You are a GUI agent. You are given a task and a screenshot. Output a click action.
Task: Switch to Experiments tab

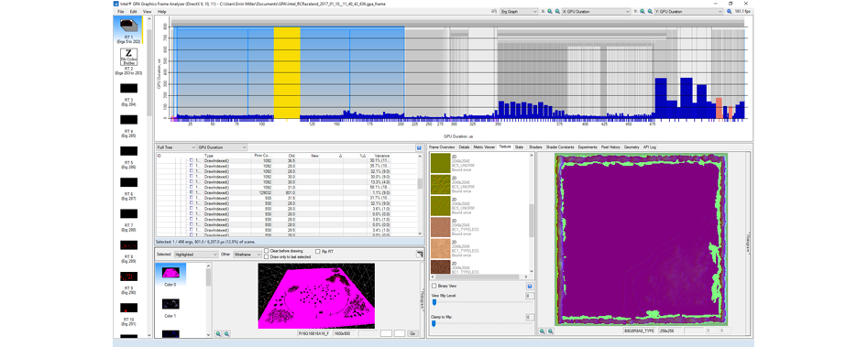tap(588, 147)
